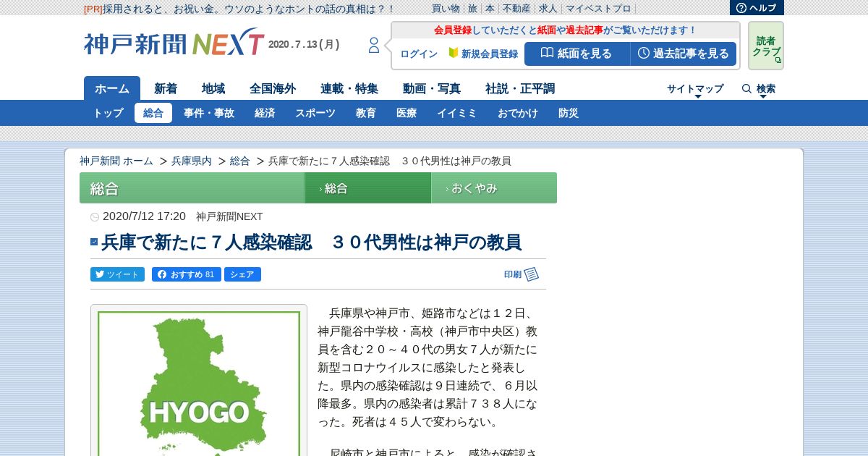The image size is (868, 456).
Task: Open トップ in the blue submenu
Action: tap(108, 113)
